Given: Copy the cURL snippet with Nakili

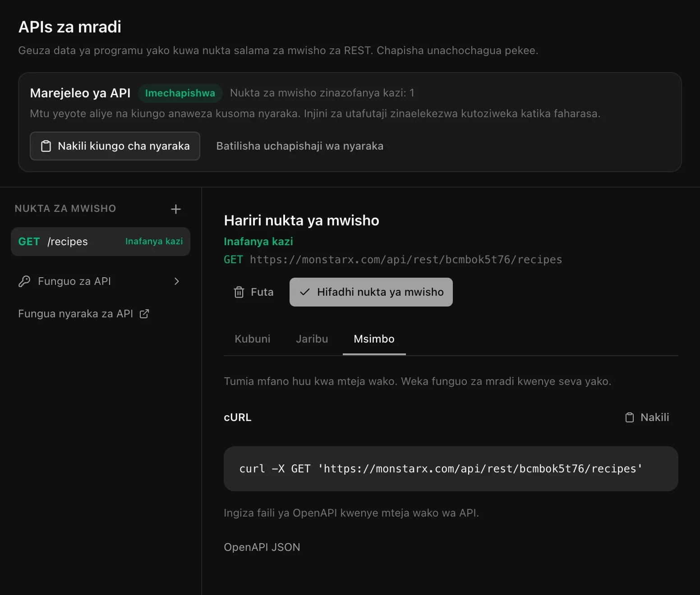Looking at the screenshot, I should click(x=647, y=417).
